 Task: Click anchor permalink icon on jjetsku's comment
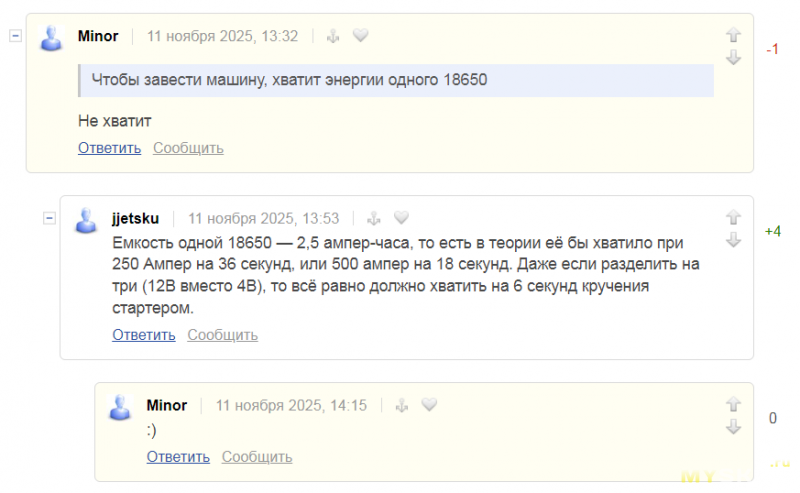pyautogui.click(x=375, y=218)
